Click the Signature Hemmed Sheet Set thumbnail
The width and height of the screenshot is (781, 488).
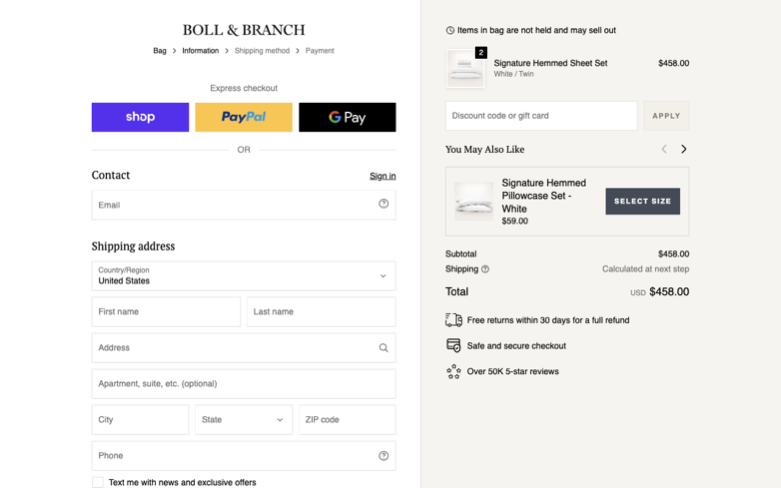465,68
